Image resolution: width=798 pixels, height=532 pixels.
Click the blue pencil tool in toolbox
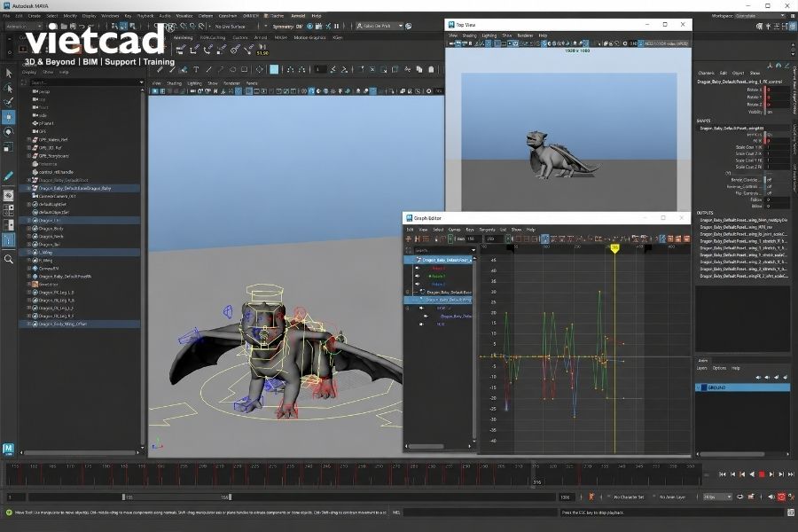click(9, 176)
